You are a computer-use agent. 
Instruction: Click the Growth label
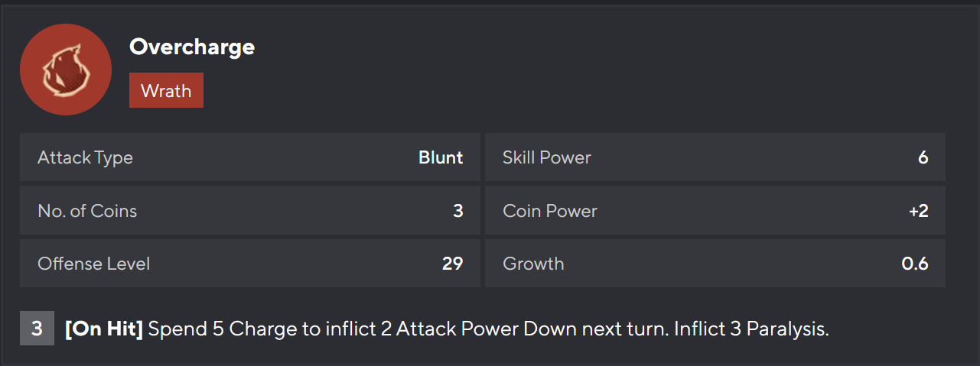click(x=533, y=264)
